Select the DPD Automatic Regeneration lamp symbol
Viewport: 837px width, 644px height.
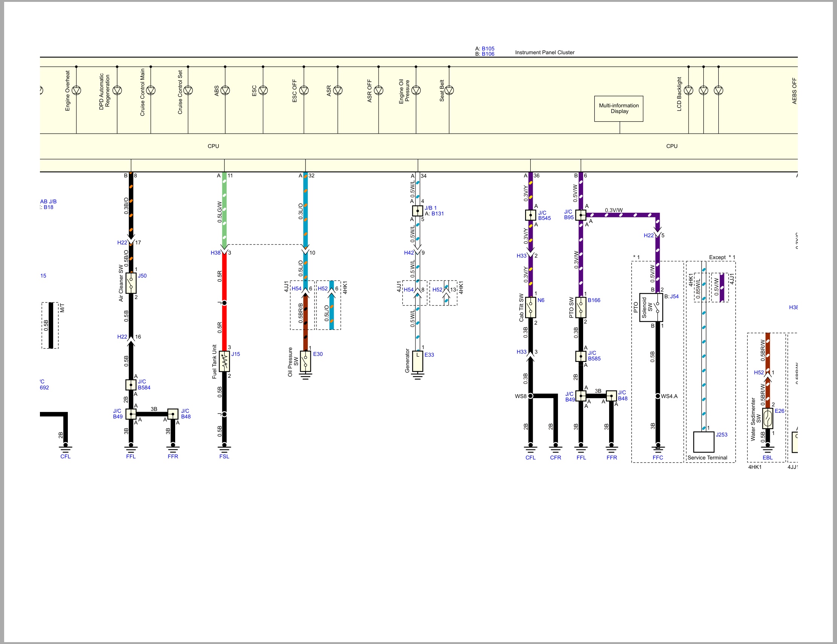click(x=117, y=90)
